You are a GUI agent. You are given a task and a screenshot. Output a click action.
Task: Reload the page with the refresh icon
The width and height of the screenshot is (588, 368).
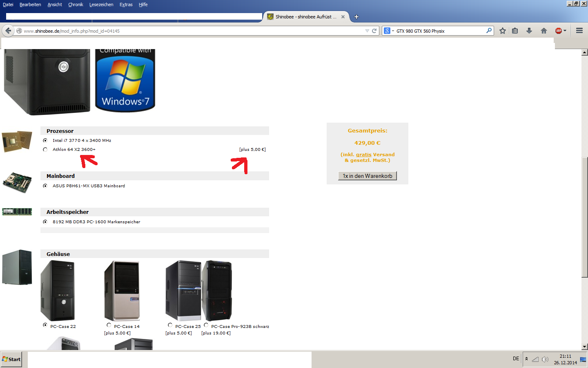coord(374,31)
